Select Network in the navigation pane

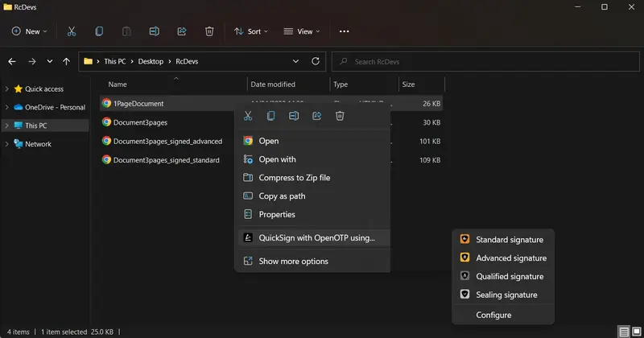coord(38,144)
